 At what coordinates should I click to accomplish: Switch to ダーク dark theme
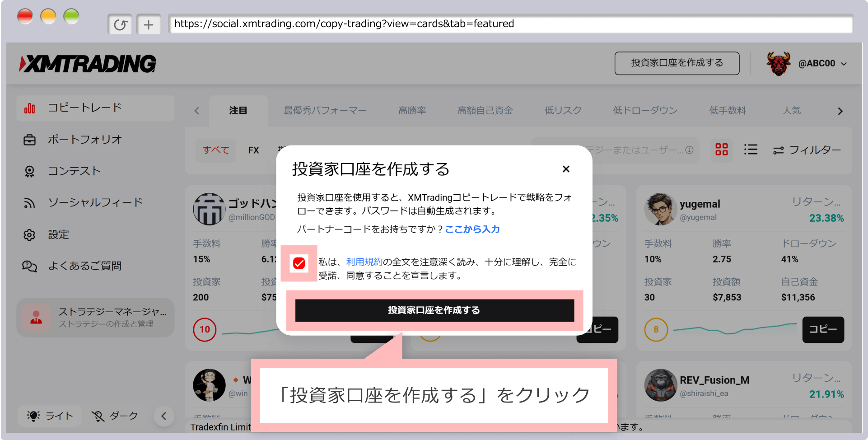[x=115, y=416]
